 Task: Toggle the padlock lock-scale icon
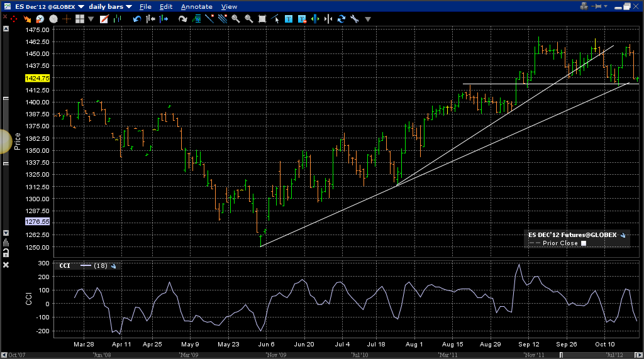tap(6, 253)
